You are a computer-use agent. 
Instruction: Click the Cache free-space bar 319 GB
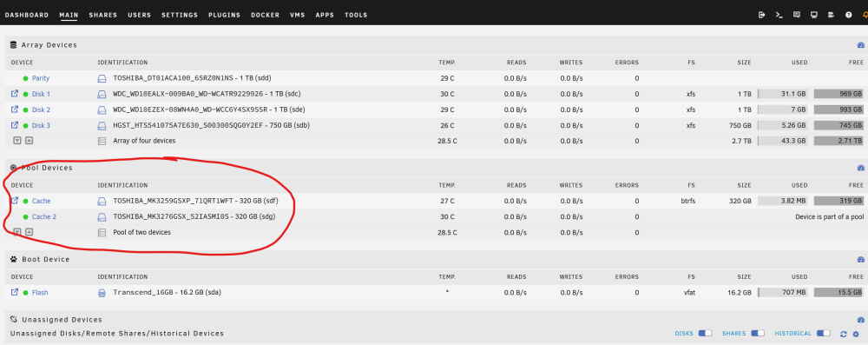[838, 201]
